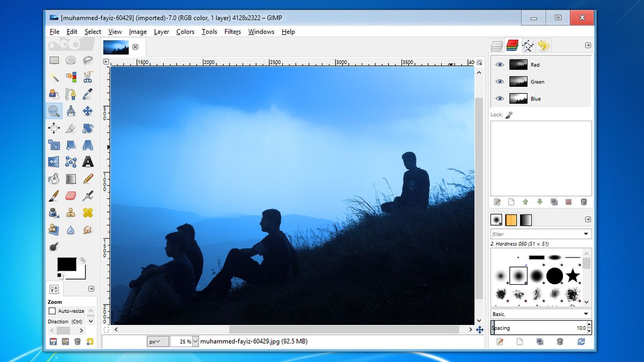Viewport: 644px width, 362px height.
Task: Open the Basic brush preset dropdown
Action: 541,314
